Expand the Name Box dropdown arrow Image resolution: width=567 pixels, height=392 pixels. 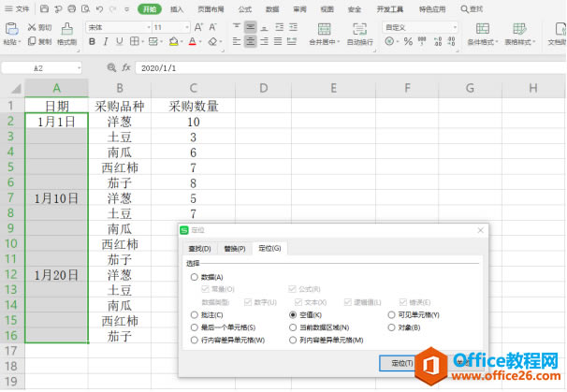point(79,68)
